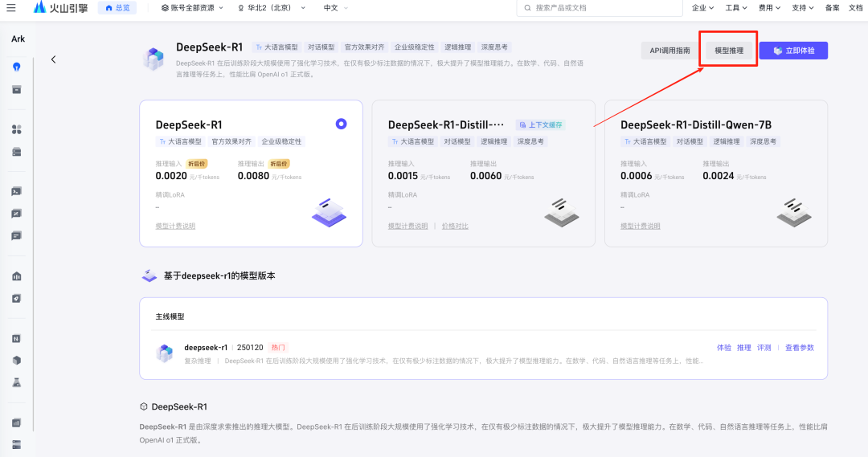Go back using the left chevron arrow
The image size is (868, 457).
pos(53,59)
